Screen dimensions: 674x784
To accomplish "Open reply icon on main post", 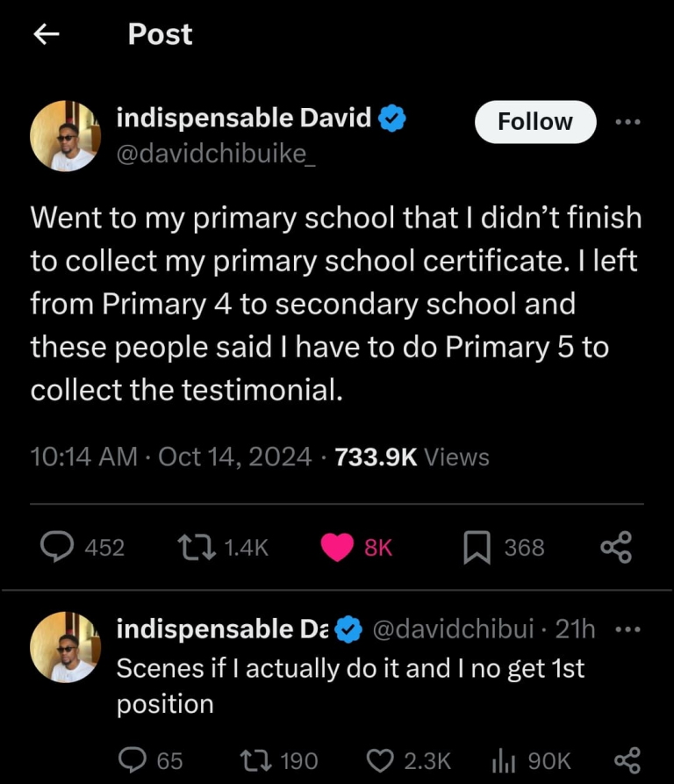I will click(59, 547).
